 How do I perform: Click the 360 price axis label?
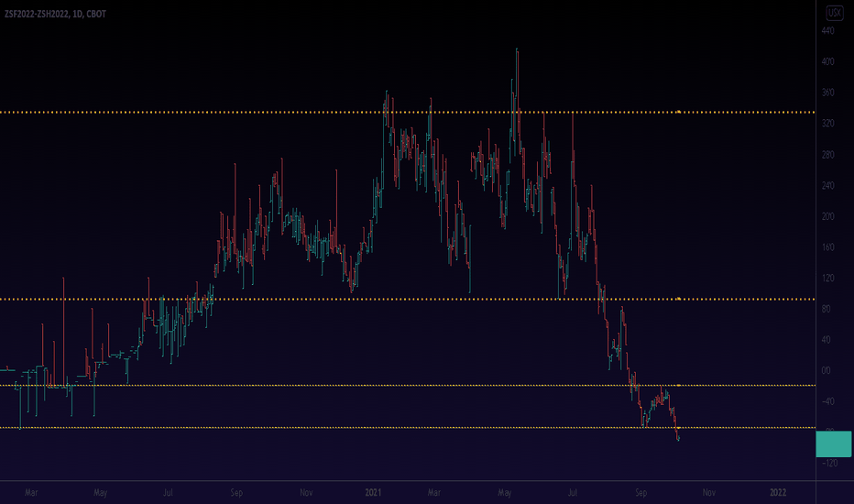pos(827,93)
